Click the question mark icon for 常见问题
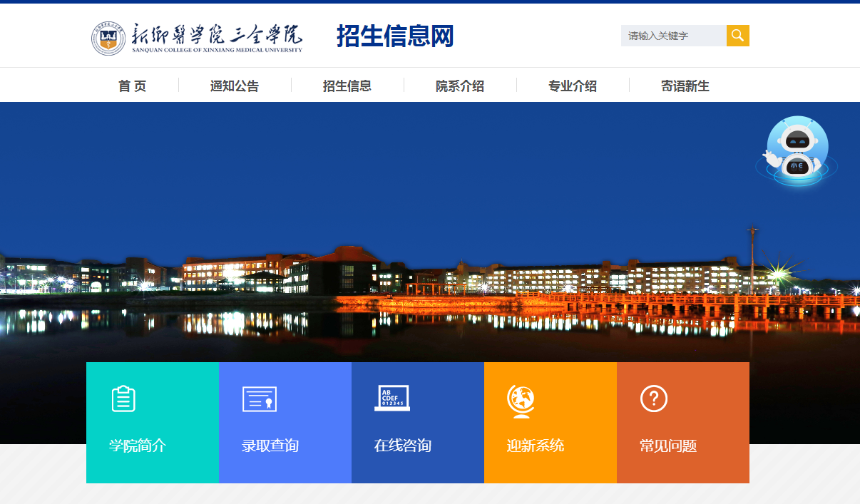Screen dimensions: 860x504 pyautogui.click(x=653, y=398)
